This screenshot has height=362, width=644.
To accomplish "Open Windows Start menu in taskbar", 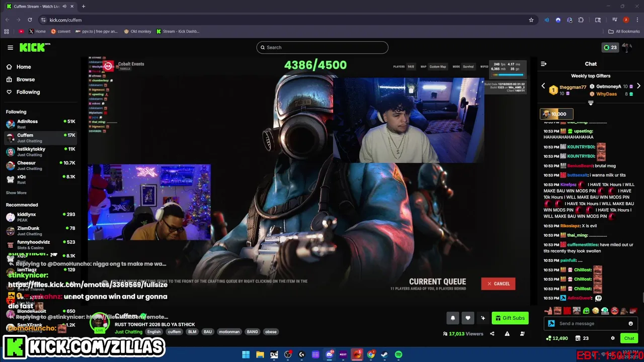I will click(x=246, y=354).
